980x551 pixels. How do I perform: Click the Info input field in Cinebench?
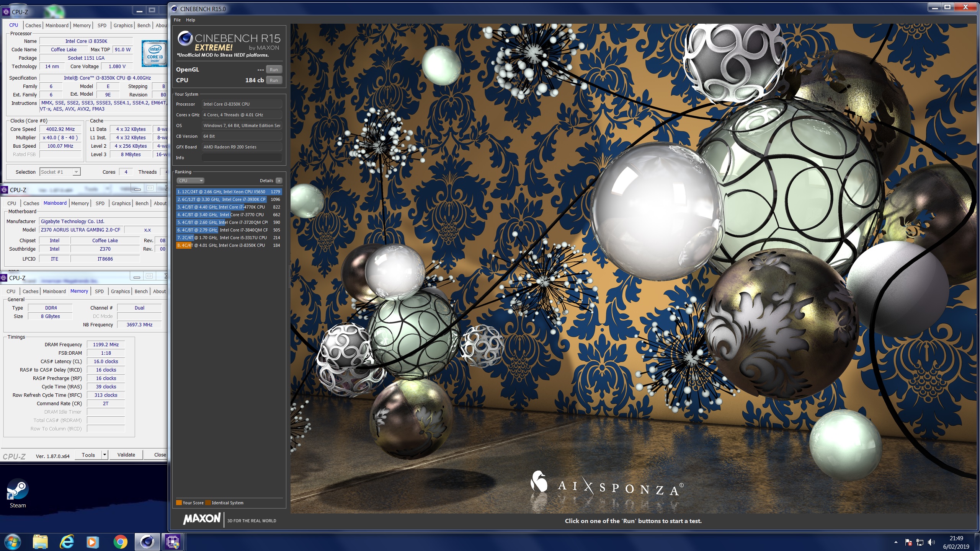click(242, 158)
